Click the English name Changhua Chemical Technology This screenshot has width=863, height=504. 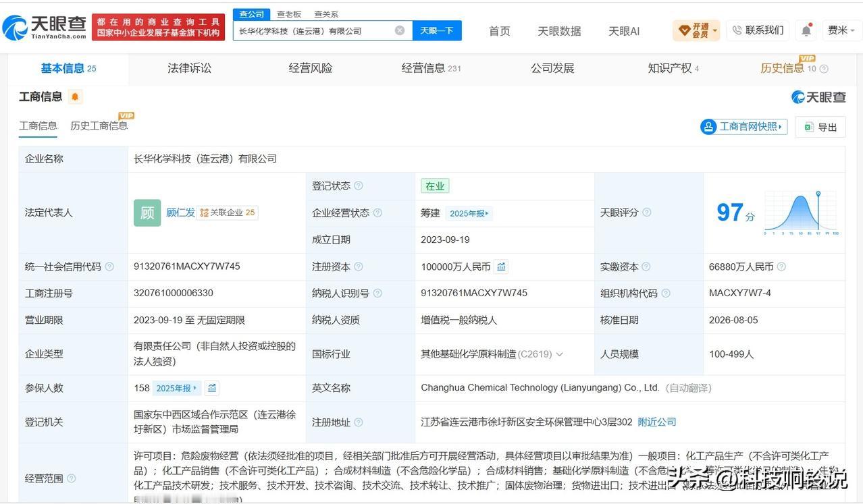(540, 388)
